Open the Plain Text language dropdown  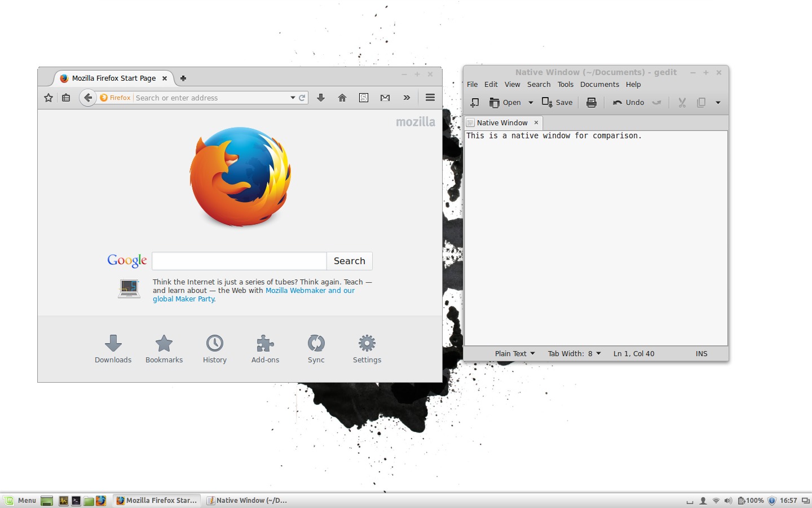514,353
